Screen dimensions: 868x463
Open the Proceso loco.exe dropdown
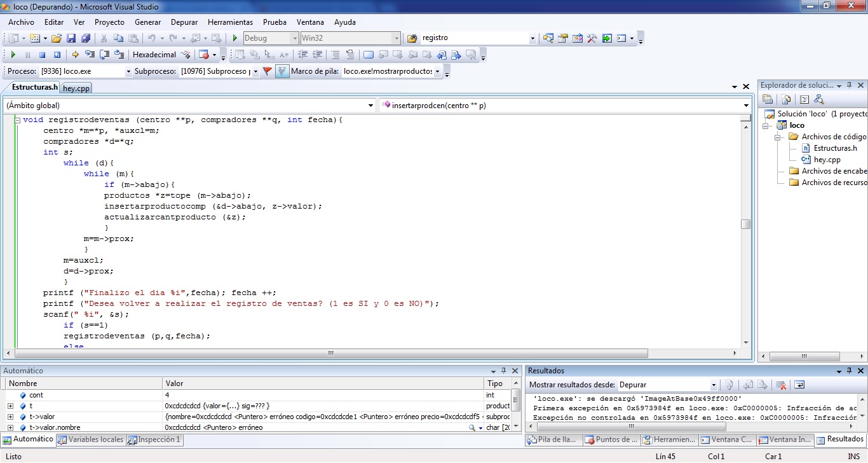[x=128, y=71]
